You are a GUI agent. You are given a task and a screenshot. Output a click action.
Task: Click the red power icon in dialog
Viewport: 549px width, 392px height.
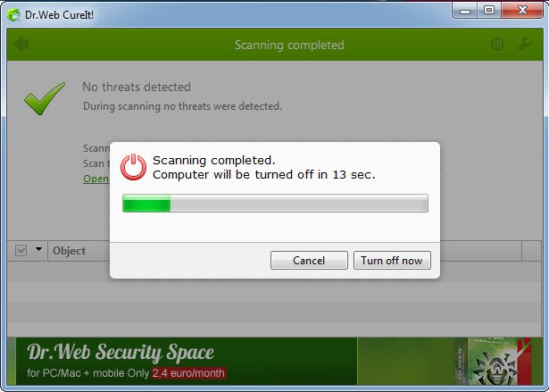pyautogui.click(x=133, y=167)
